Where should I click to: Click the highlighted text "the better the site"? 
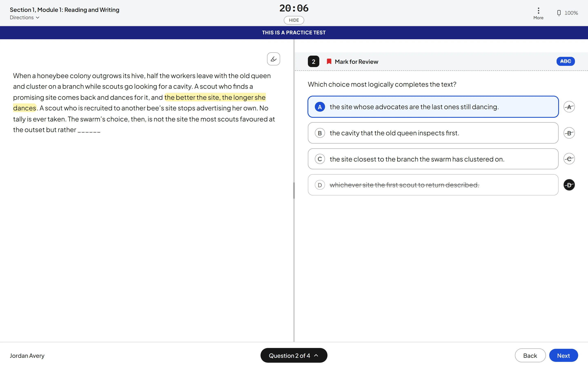point(192,97)
